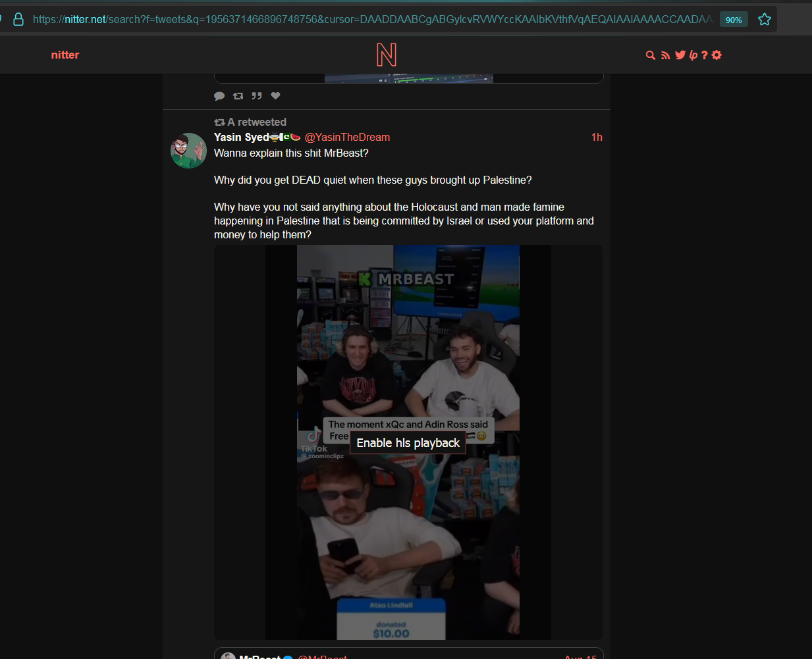Open the Nitter search icon
Image resolution: width=812 pixels, height=659 pixels.
[x=651, y=55]
